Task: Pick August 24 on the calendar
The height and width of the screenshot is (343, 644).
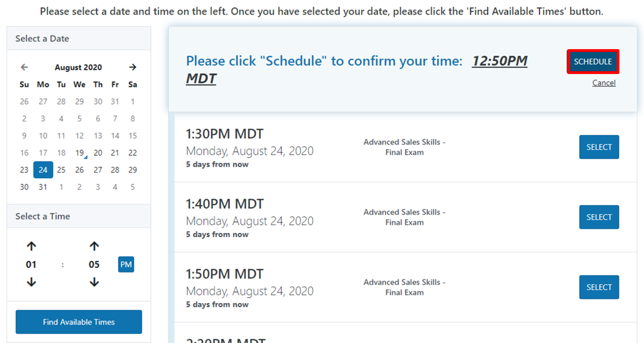Action: pos(43,170)
